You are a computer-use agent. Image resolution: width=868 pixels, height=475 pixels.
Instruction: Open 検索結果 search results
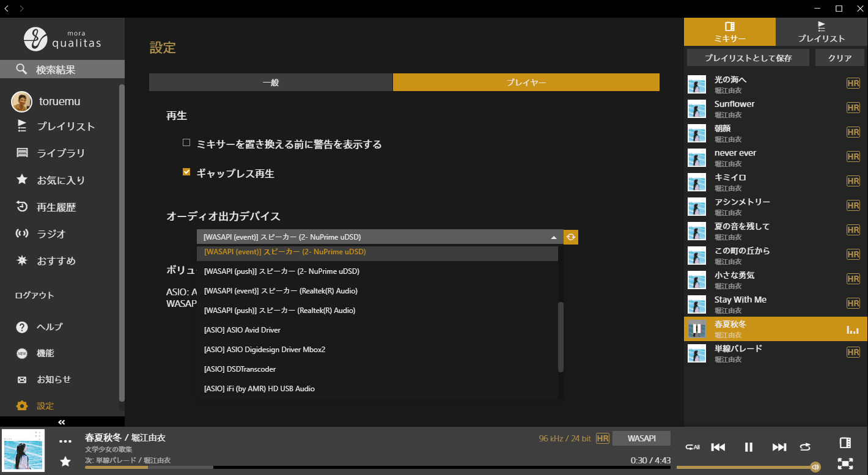click(x=62, y=70)
